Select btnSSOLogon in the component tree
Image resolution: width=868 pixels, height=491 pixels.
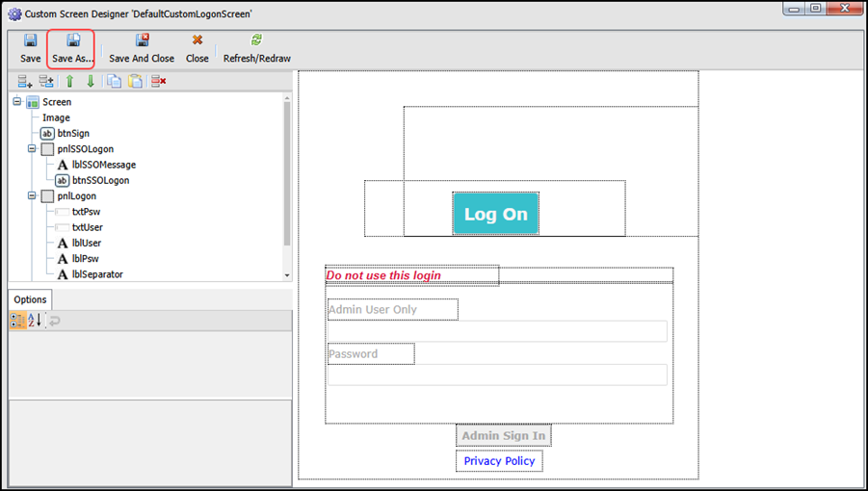pos(99,180)
